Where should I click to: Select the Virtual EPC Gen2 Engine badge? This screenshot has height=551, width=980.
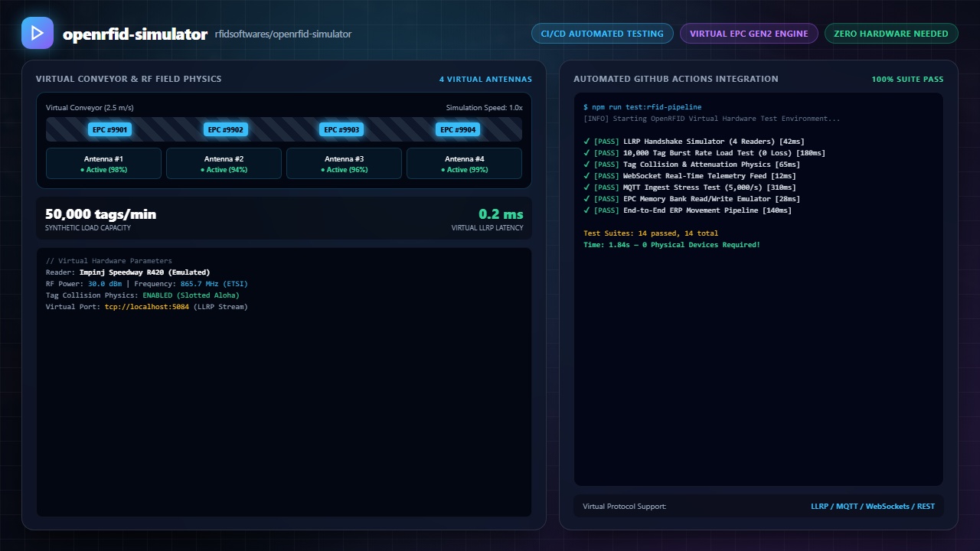click(x=749, y=34)
